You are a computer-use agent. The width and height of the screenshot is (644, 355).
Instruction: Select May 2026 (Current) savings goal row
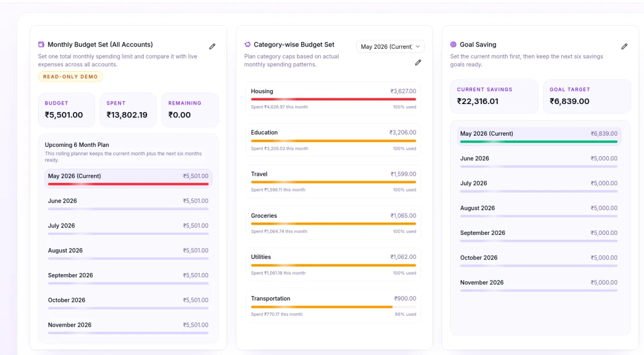click(539, 136)
